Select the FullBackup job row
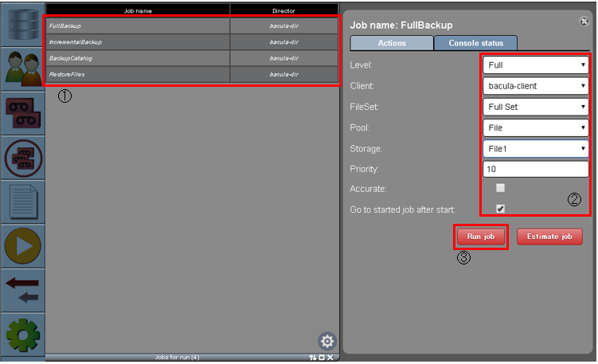The width and height of the screenshot is (598, 364). pyautogui.click(x=192, y=26)
